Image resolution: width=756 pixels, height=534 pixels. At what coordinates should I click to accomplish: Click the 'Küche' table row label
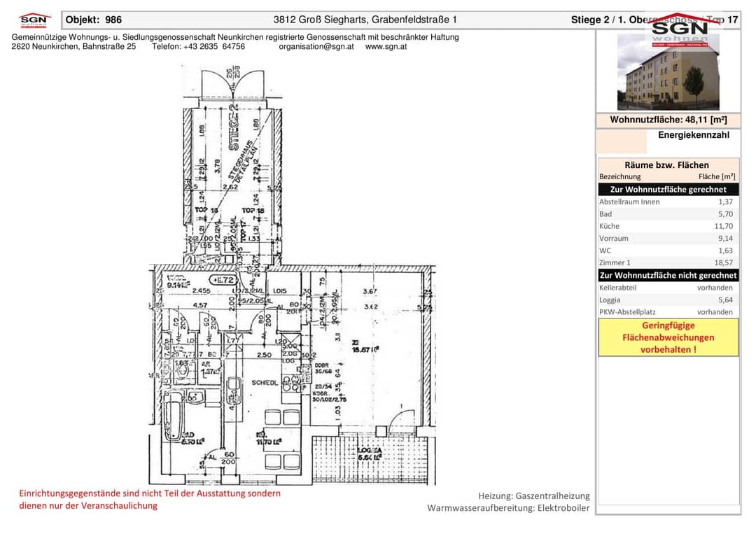(610, 226)
